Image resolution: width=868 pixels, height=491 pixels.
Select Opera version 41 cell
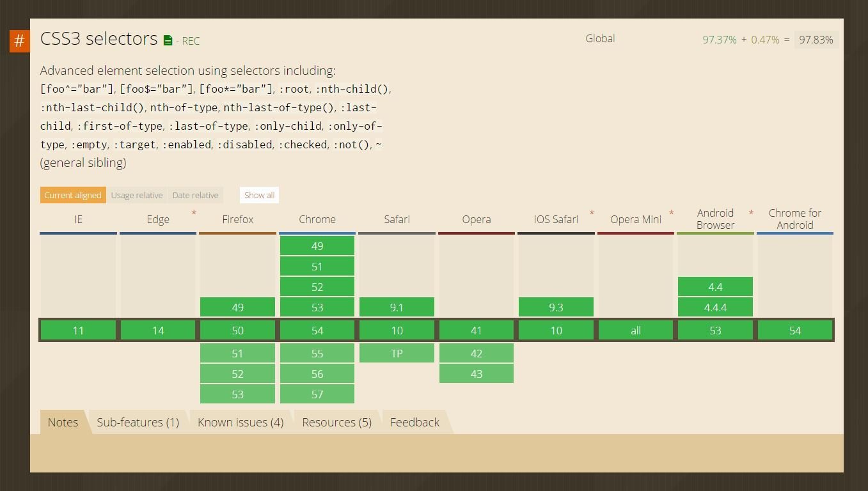pos(477,331)
